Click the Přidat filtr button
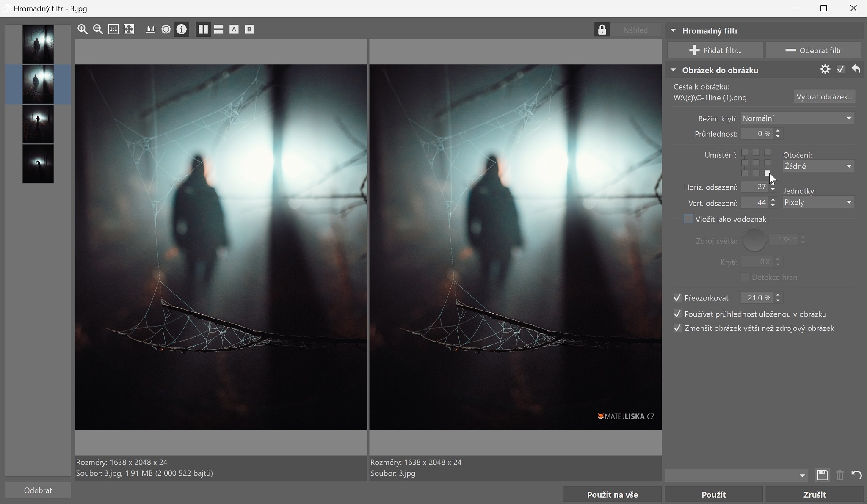Viewport: 867px width, 504px height. pyautogui.click(x=715, y=50)
